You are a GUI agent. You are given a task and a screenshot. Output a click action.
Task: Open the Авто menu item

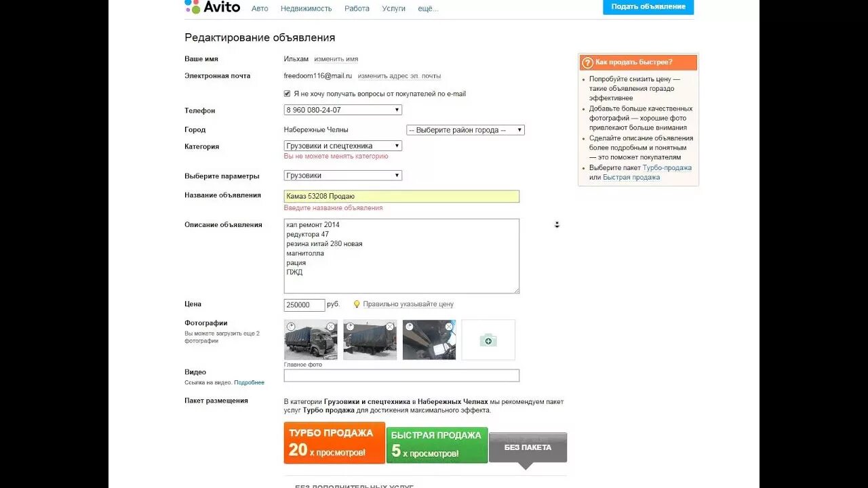pyautogui.click(x=260, y=8)
